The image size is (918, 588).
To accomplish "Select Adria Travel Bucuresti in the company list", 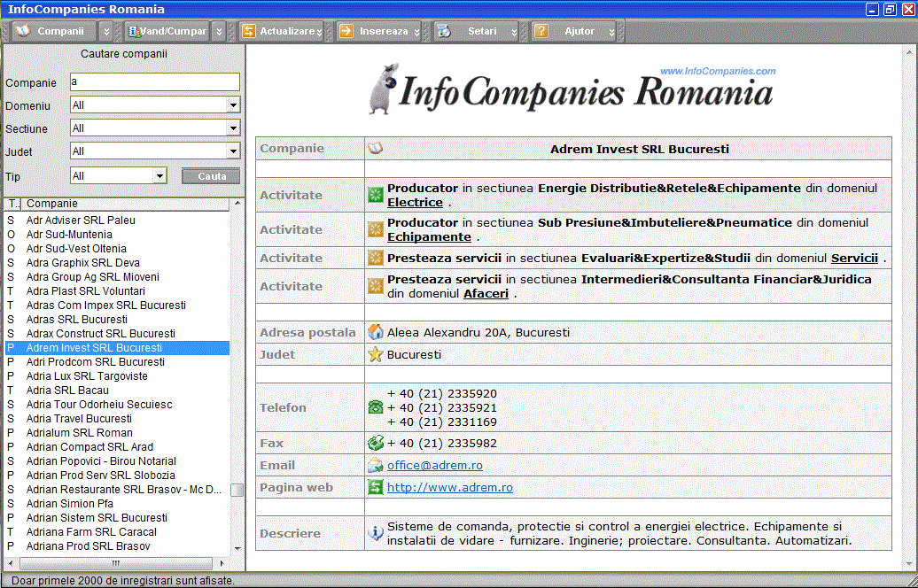I will click(x=79, y=419).
